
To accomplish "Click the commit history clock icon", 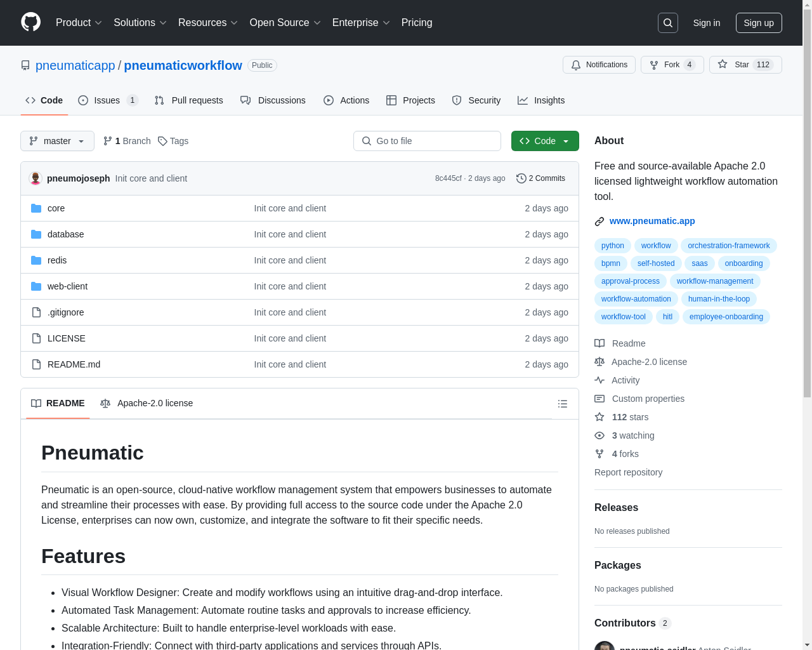I will [521, 178].
